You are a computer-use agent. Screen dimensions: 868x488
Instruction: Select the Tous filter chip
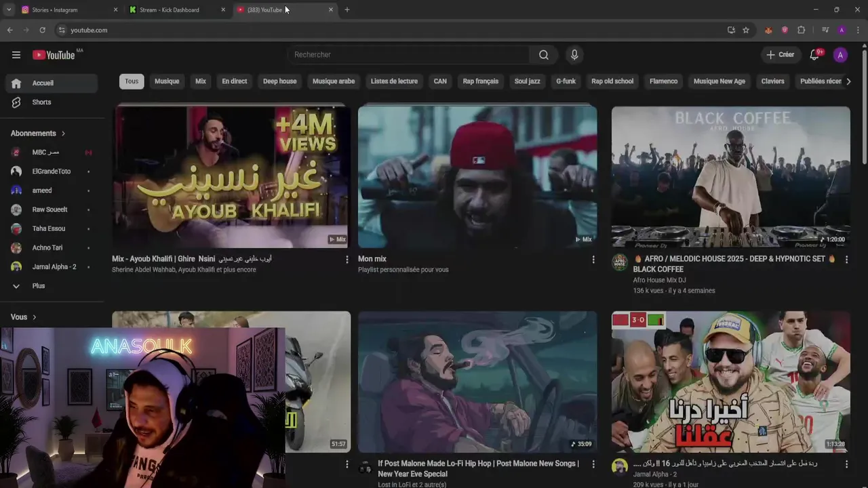[x=132, y=81]
